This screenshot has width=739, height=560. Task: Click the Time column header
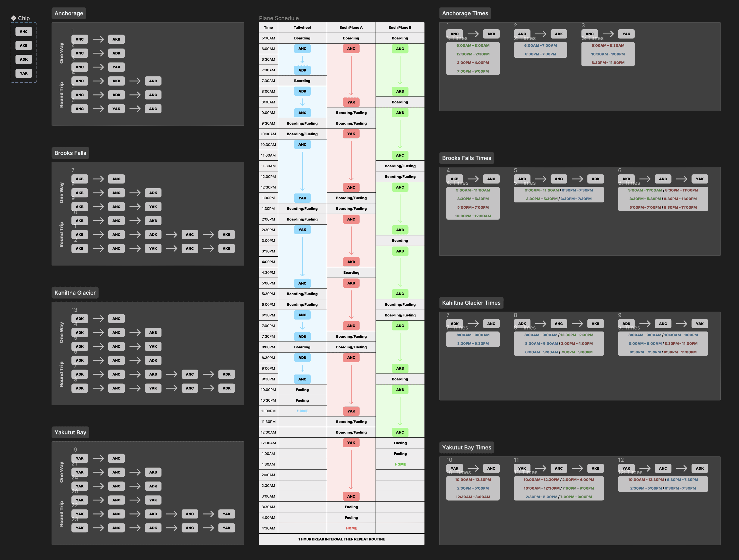pyautogui.click(x=268, y=28)
